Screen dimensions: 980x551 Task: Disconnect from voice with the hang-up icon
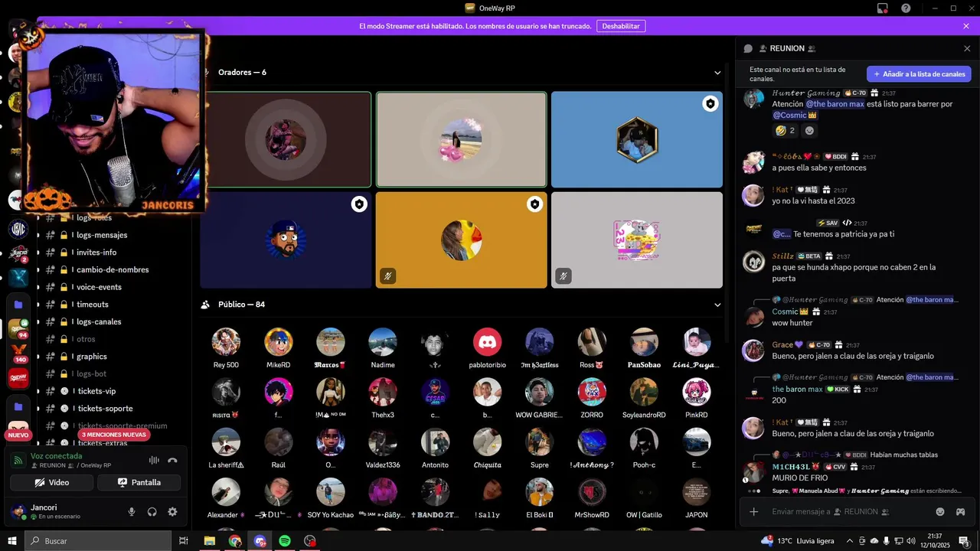[172, 460]
